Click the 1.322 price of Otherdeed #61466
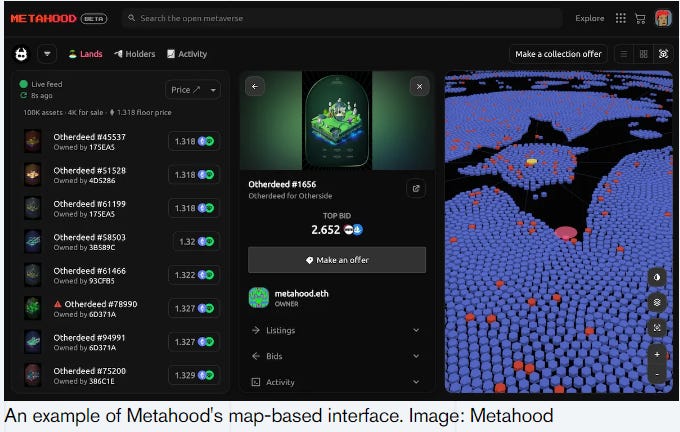680x432 pixels. pyautogui.click(x=194, y=275)
